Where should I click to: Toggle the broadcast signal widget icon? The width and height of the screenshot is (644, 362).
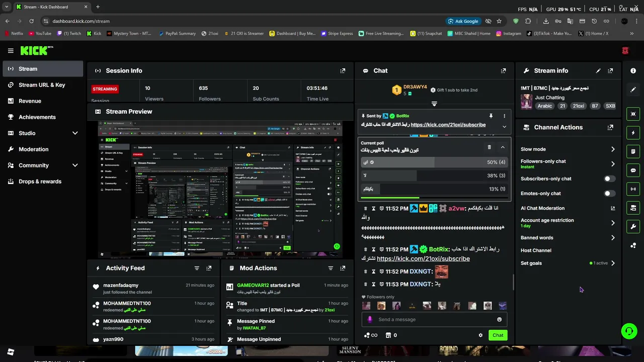click(x=633, y=189)
